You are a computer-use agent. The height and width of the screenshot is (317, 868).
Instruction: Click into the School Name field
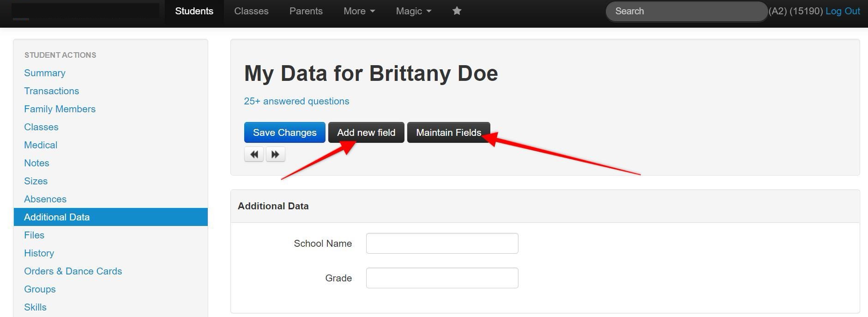click(x=442, y=244)
